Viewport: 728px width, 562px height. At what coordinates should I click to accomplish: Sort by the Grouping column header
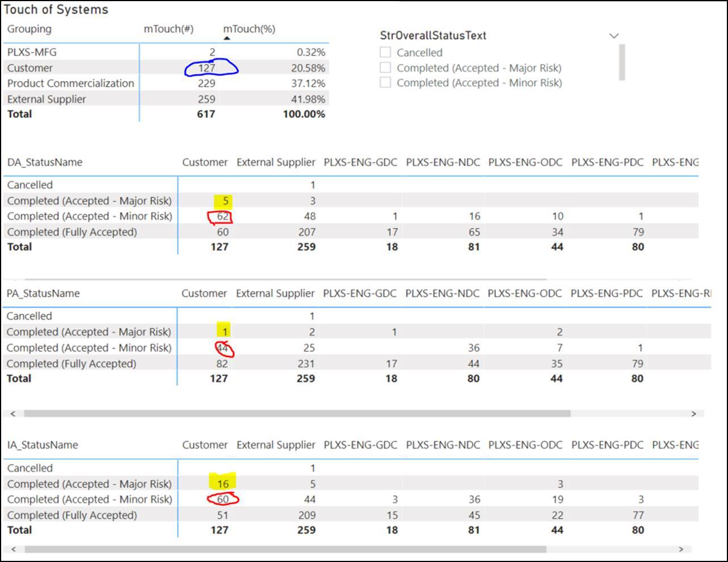29,29
